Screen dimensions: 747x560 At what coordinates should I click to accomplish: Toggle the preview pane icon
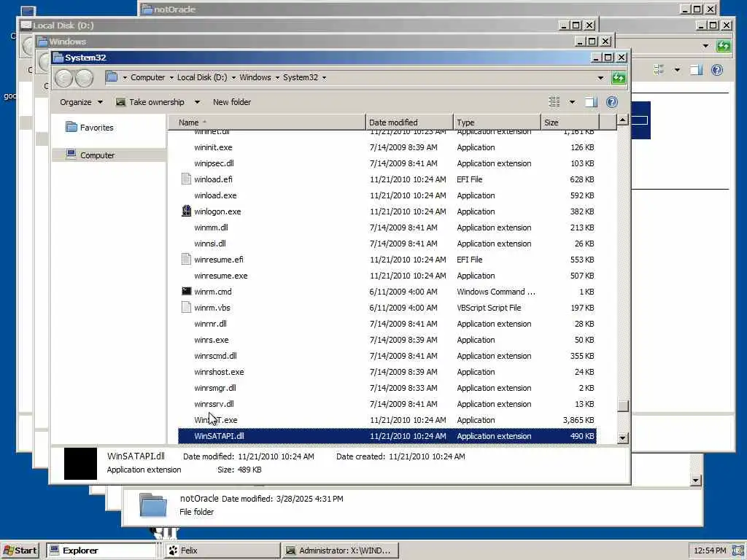click(591, 102)
